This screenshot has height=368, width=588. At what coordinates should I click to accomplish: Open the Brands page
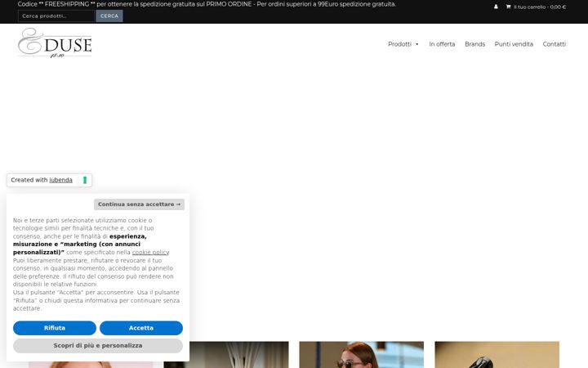(x=474, y=44)
